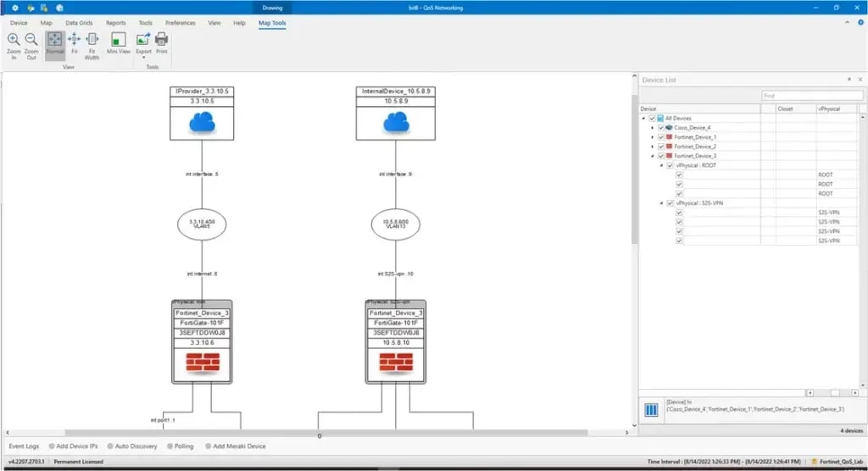Click the Zoom In tool
This screenshot has width=868, height=471.
pyautogui.click(x=14, y=46)
